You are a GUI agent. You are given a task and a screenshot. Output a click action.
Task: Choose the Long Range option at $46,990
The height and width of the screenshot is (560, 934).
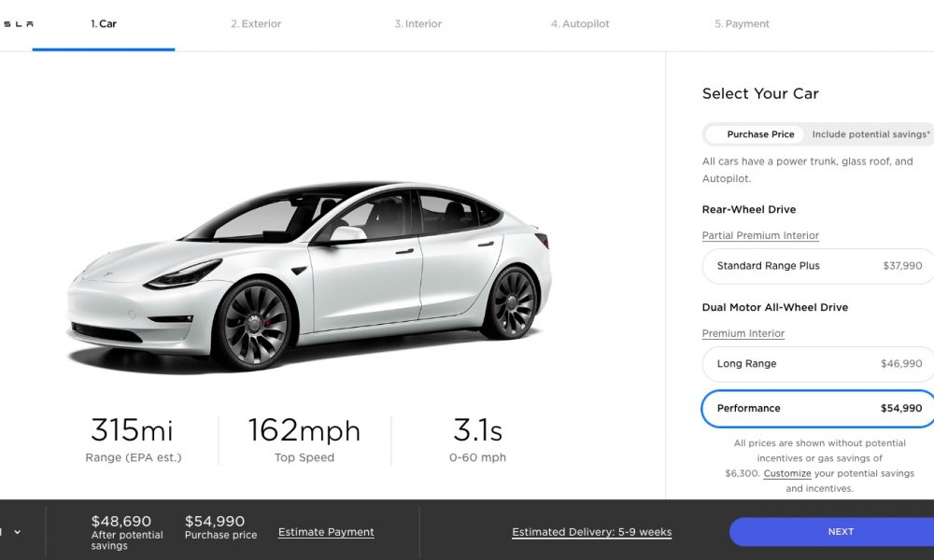tap(818, 364)
